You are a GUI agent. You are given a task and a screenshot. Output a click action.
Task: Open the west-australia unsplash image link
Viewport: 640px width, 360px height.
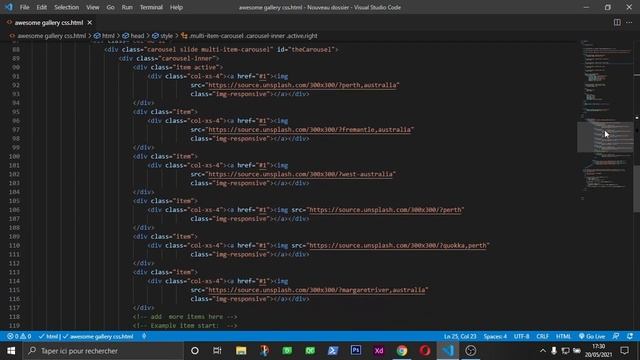[300, 174]
